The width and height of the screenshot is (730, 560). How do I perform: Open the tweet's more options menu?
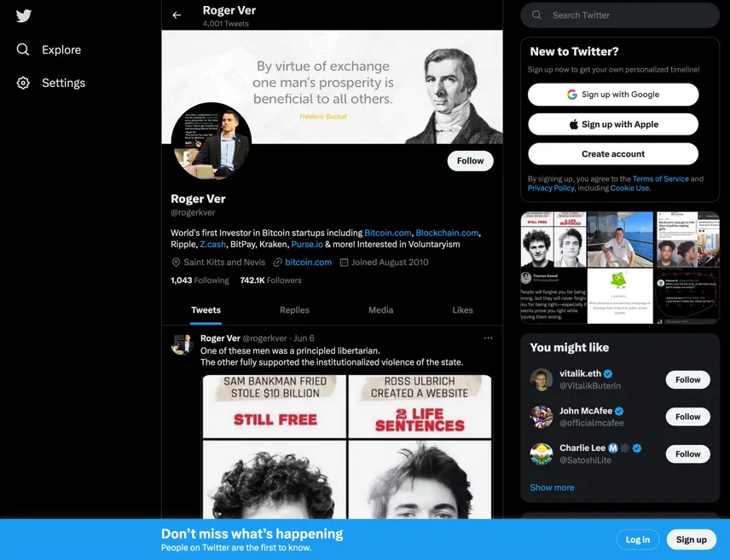click(x=488, y=338)
